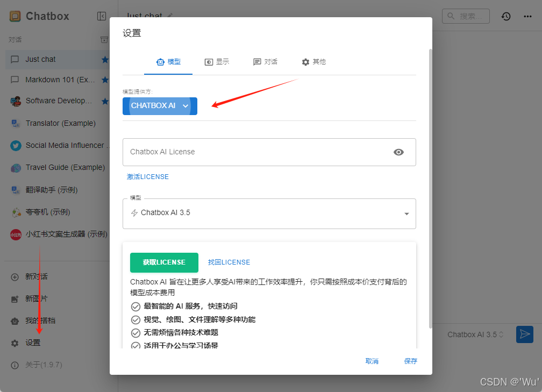This screenshot has height=392, width=542.
Task: Open the 翻译助手 (示例) conversation
Action: click(58, 190)
